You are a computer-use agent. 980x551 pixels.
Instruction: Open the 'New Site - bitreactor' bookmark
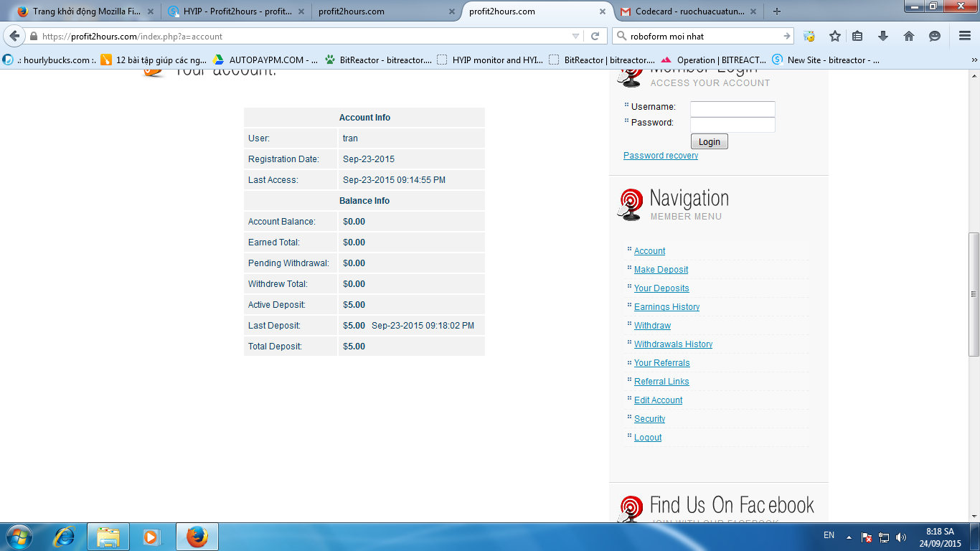pos(826,60)
